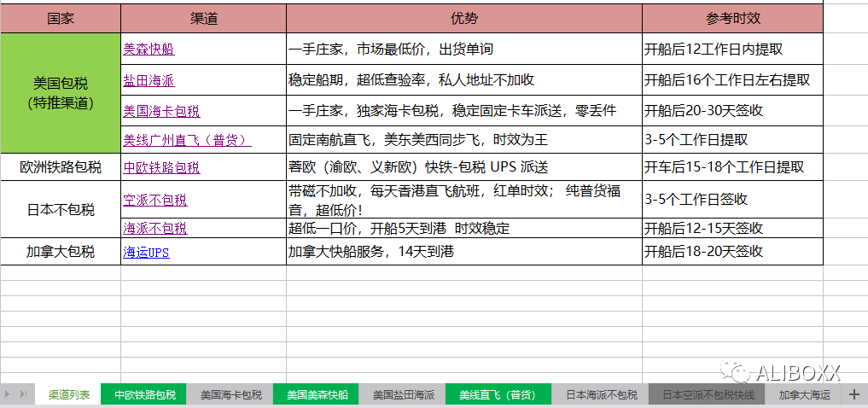Screen dimensions: 868x408
Task: Select cell 超低一口价，开船5天到港 时效稳定
Action: pos(464,228)
